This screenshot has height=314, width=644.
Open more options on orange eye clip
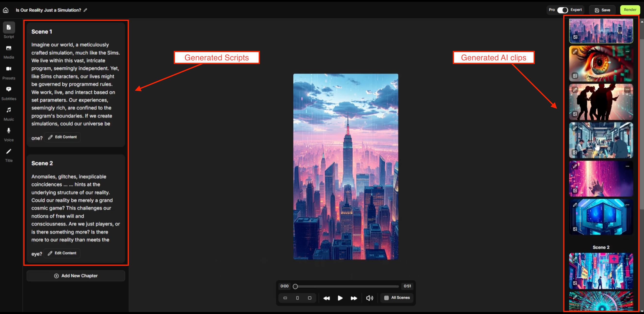coord(627,51)
